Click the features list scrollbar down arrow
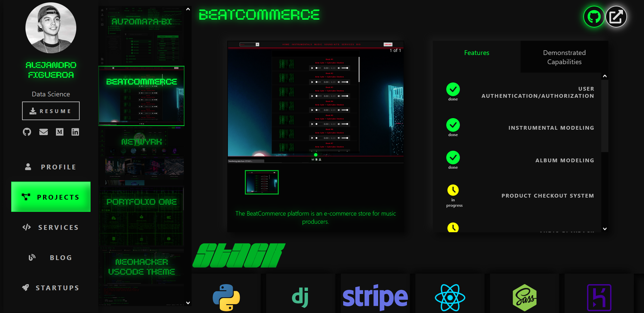Image resolution: width=644 pixels, height=313 pixels. click(605, 229)
